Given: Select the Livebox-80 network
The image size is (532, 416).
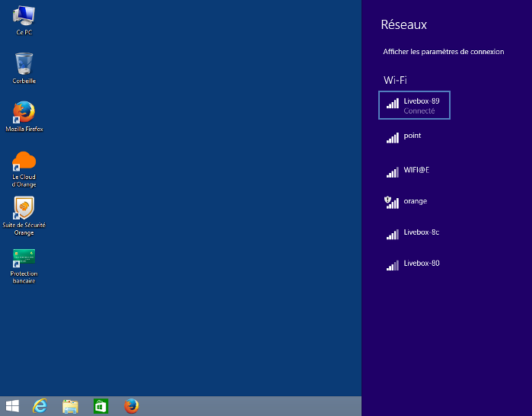Looking at the screenshot, I should point(421,264).
